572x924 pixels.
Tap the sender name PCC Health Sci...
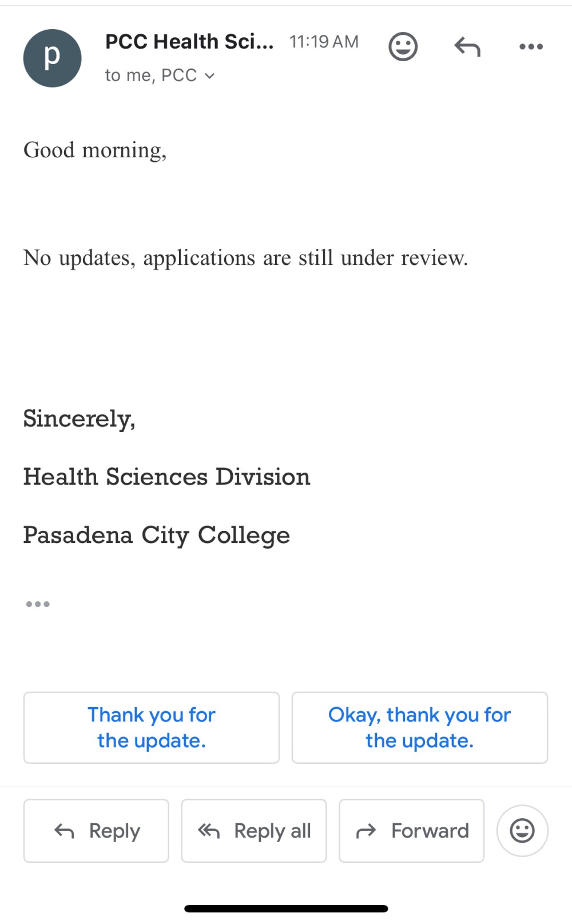coord(189,42)
